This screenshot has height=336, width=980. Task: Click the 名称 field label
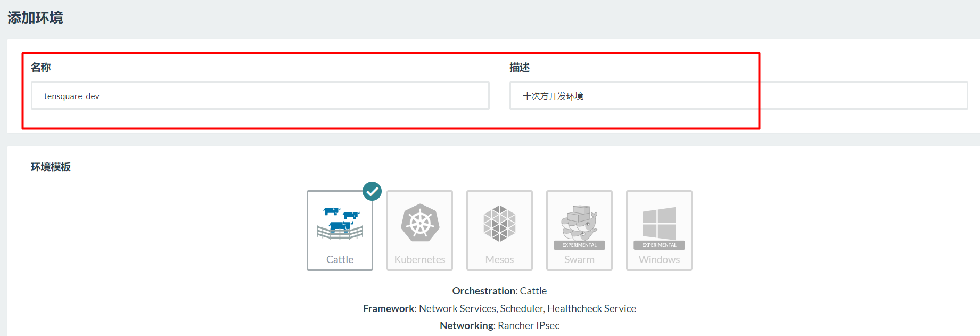click(x=41, y=68)
